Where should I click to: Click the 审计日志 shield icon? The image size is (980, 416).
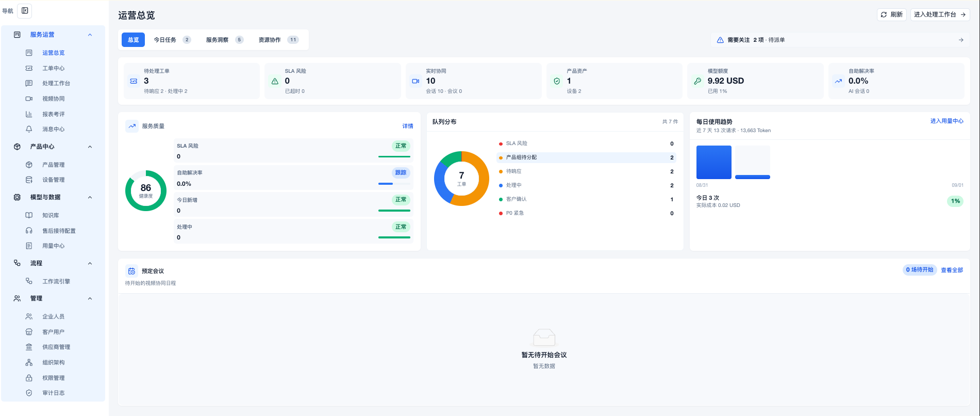coord(29,393)
